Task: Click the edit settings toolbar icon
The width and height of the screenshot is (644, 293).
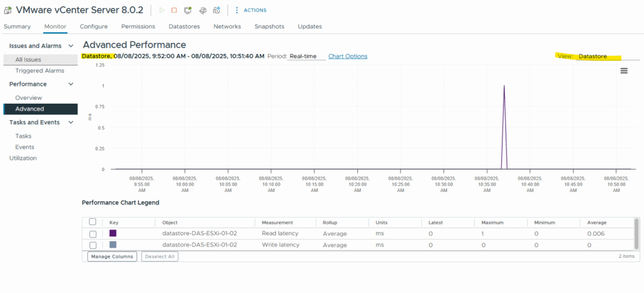Action: [x=203, y=10]
